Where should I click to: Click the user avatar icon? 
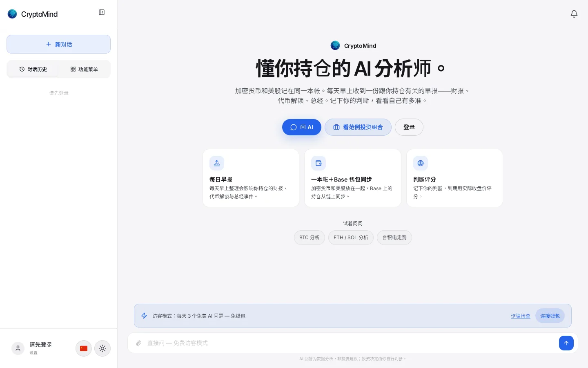click(18, 348)
